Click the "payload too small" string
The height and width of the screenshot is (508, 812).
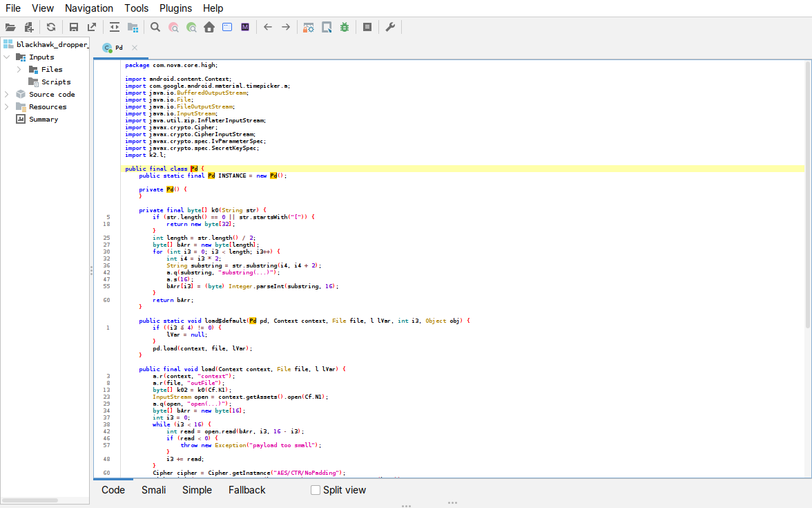coord(282,445)
